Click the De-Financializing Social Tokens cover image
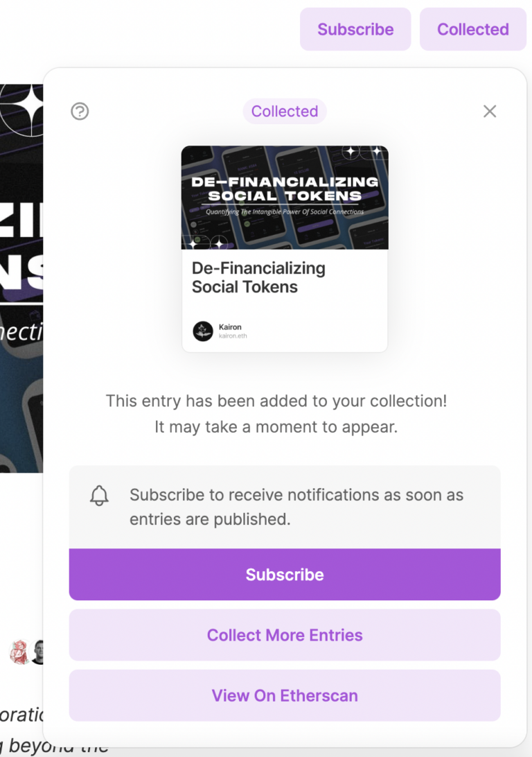Viewport: 532px width, 757px height. 285,198
